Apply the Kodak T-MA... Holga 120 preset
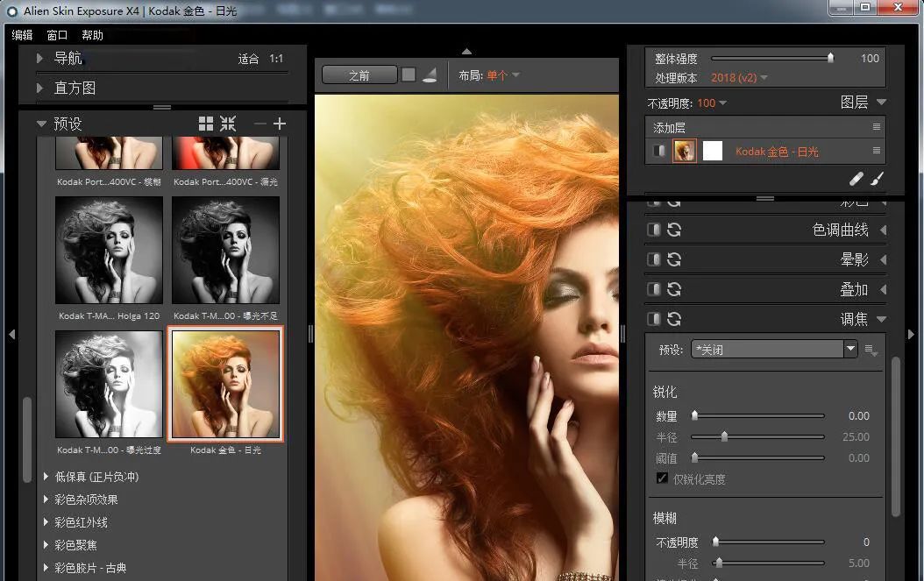The image size is (924, 581). tap(109, 250)
